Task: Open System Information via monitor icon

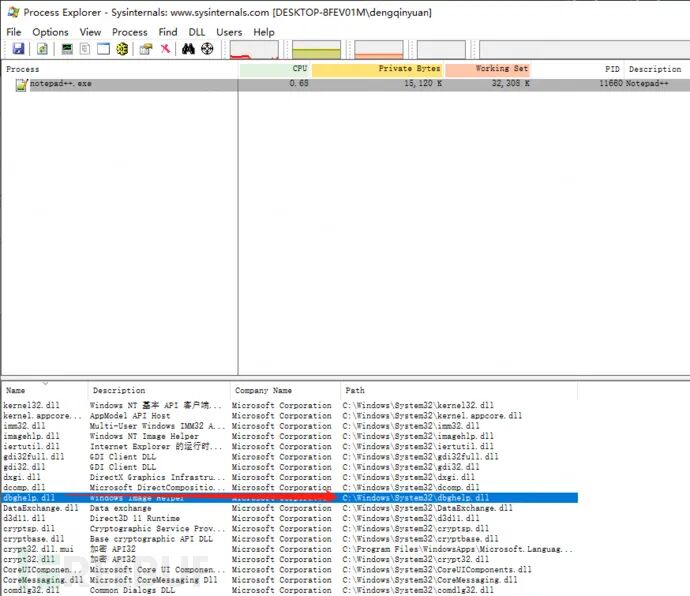Action: [67, 49]
